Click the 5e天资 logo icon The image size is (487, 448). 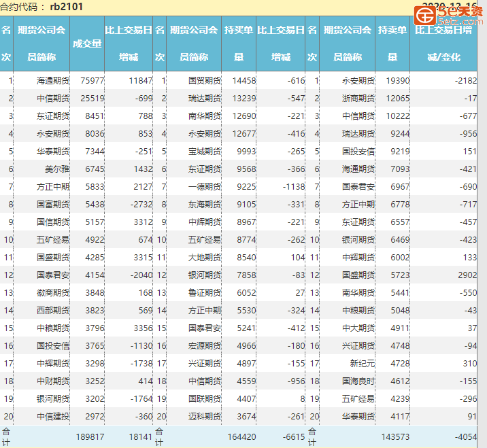[x=424, y=15]
